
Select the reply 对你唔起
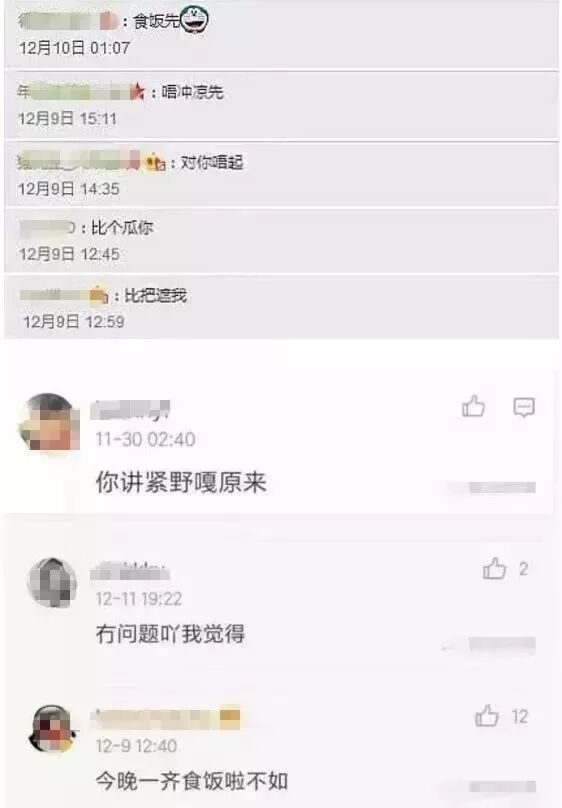(212, 163)
